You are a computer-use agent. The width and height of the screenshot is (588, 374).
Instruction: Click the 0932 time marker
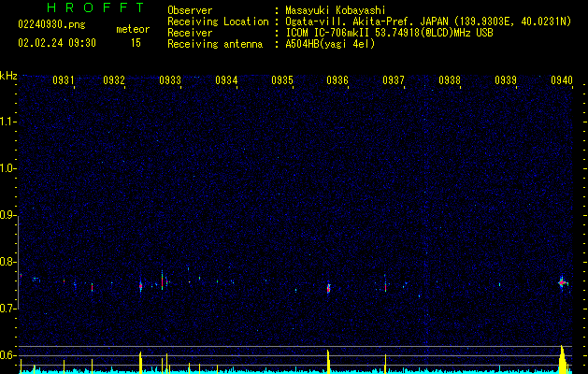114,80
